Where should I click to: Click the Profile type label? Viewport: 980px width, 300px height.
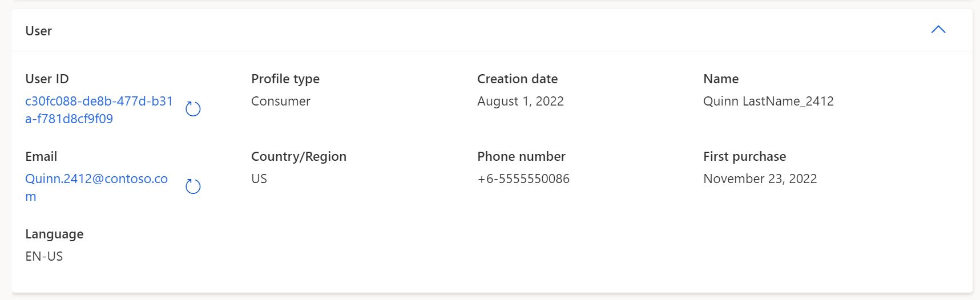[x=285, y=79]
